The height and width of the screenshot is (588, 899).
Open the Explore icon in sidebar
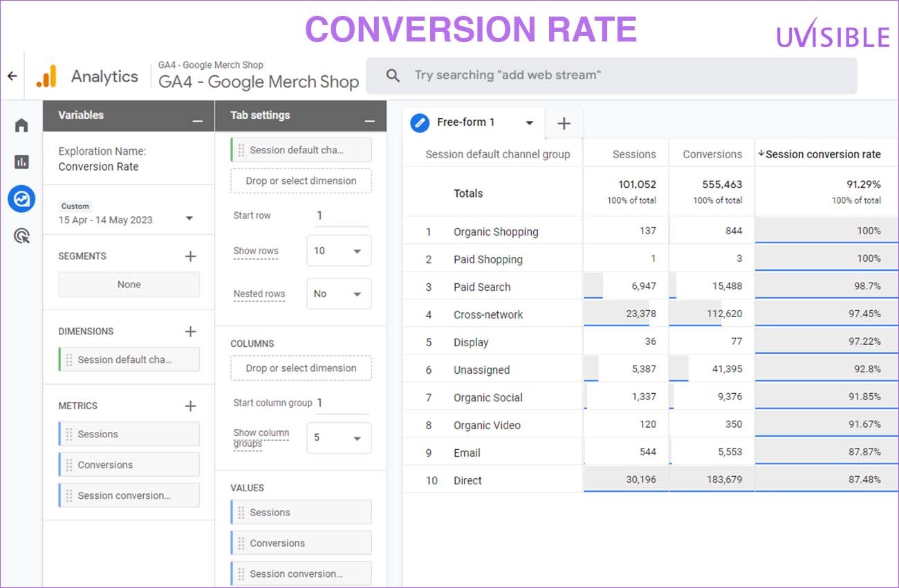click(21, 199)
